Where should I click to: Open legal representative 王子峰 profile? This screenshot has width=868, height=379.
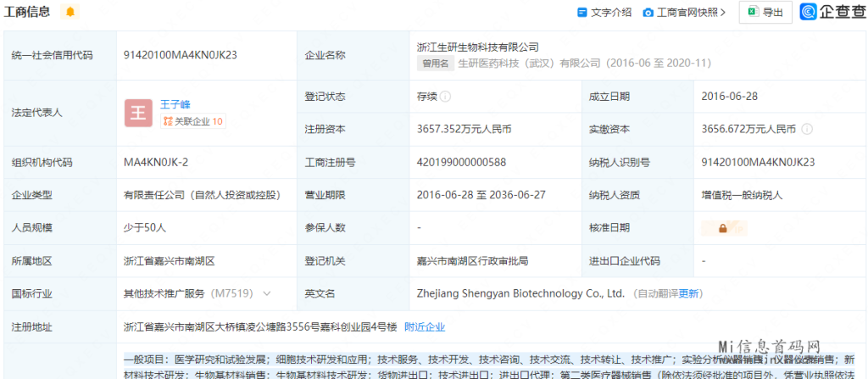[175, 104]
